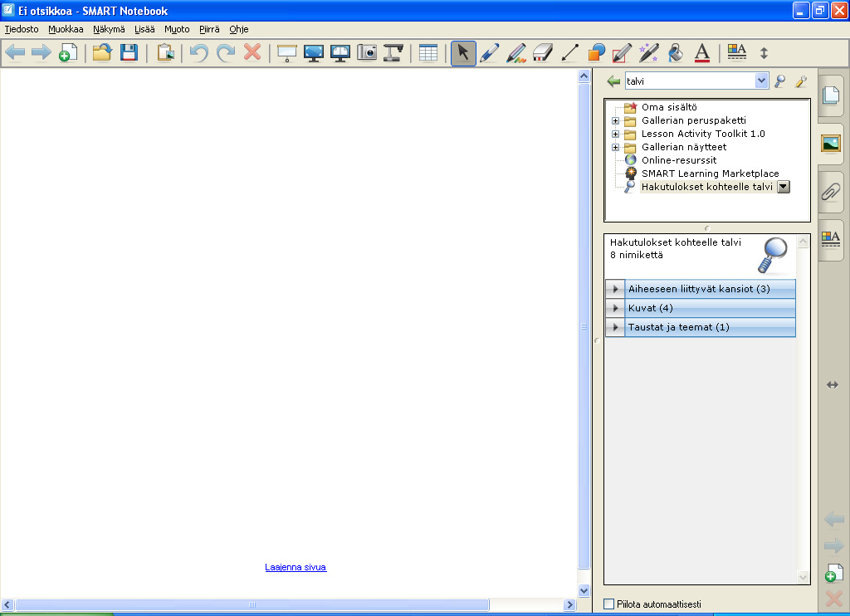Open the Piirrä menu
The height and width of the screenshot is (616, 850).
click(209, 29)
